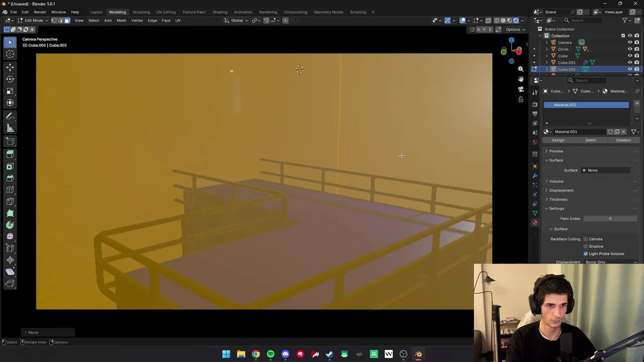Select the Loop Cut tool
Image resolution: width=644 pixels, height=362 pixels.
(10, 190)
